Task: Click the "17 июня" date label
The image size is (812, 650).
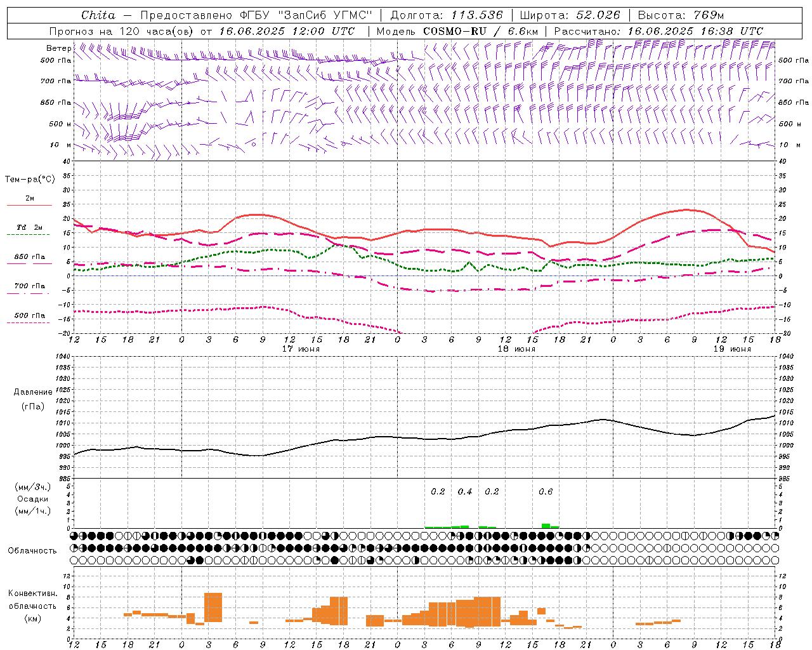Action: coord(301,349)
